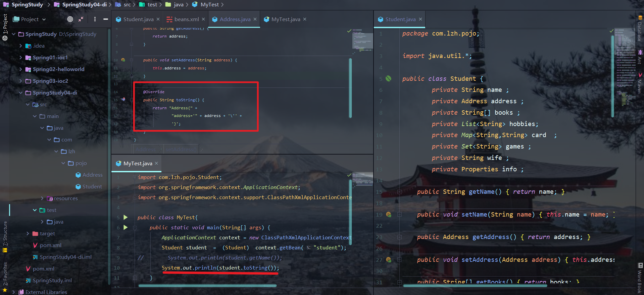This screenshot has height=295, width=644.
Task: Open the Ant tool window
Action: click(640, 57)
